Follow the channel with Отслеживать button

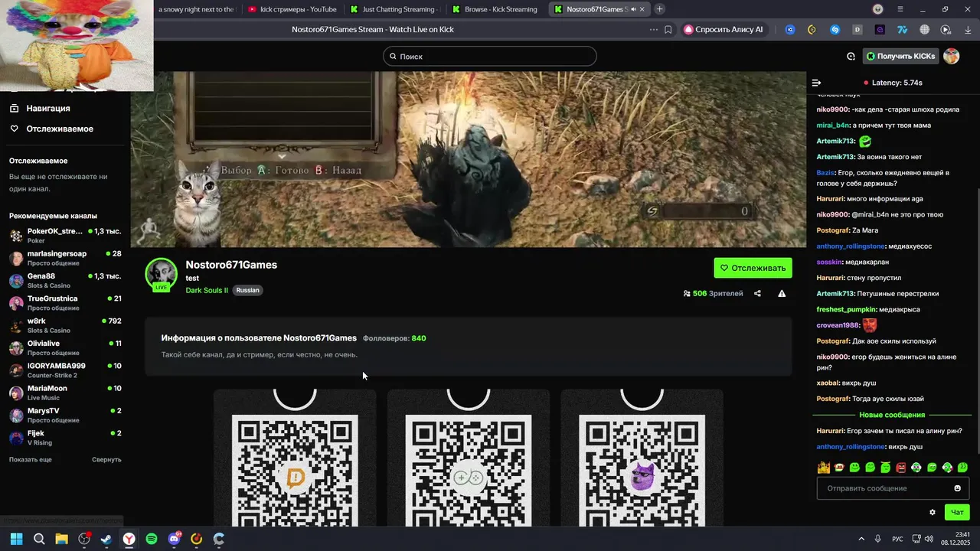(x=753, y=268)
